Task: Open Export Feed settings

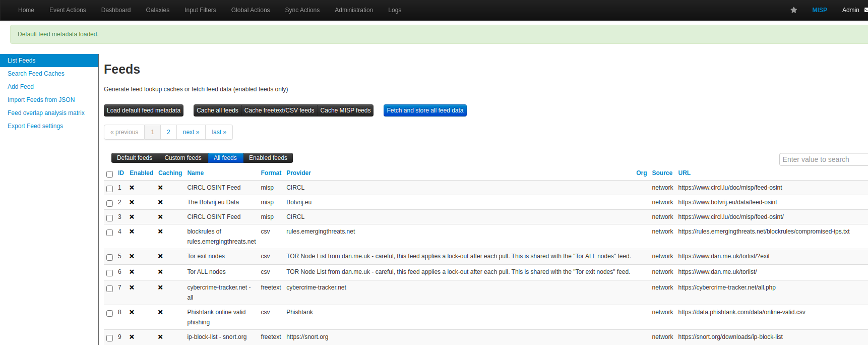Action: [35, 126]
